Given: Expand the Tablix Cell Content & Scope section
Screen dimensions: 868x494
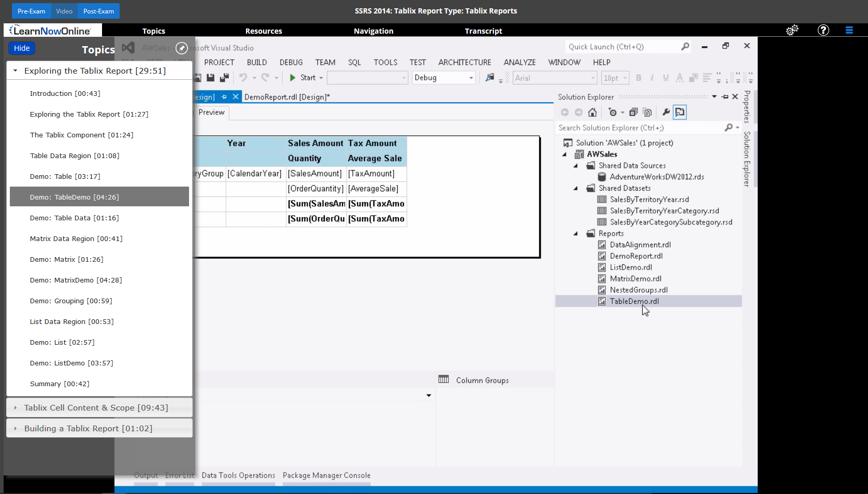Looking at the screenshot, I should [x=96, y=408].
